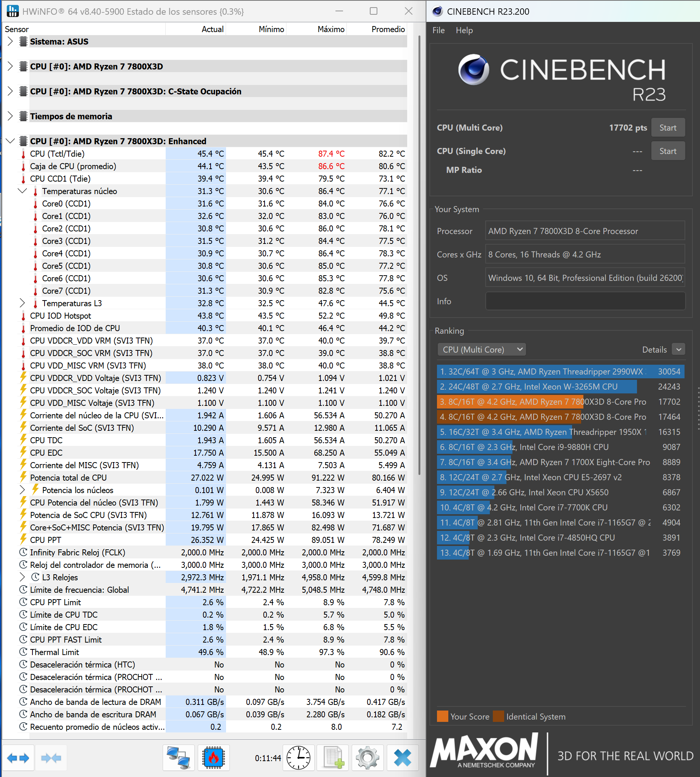Click the Cores x GHz field
The width and height of the screenshot is (700, 777).
point(585,254)
